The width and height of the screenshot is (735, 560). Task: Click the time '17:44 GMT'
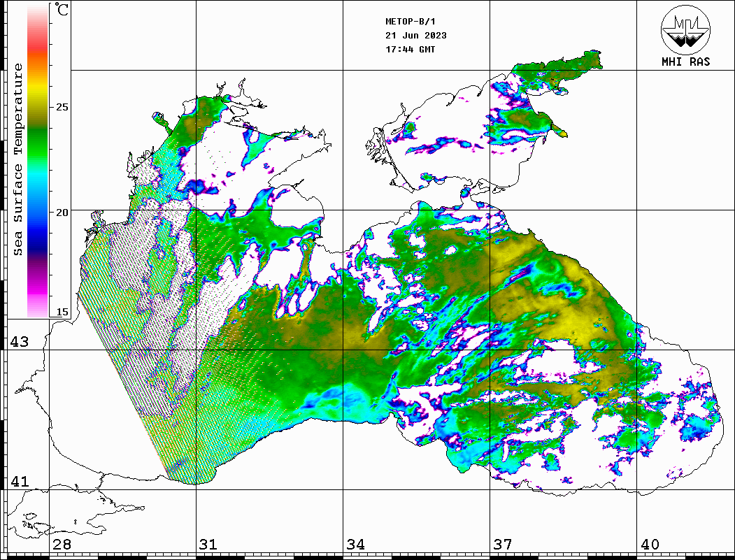[x=410, y=49]
